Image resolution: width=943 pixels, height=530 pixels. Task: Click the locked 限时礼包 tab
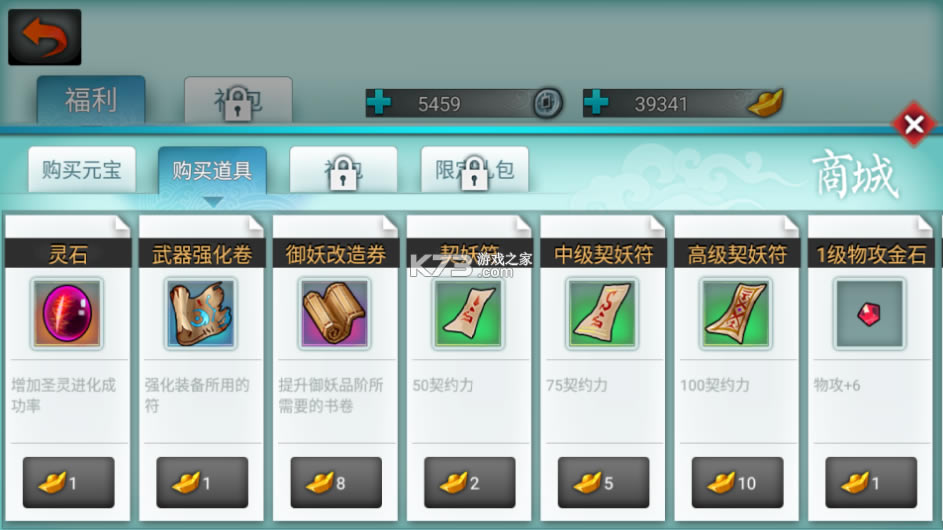click(x=475, y=170)
